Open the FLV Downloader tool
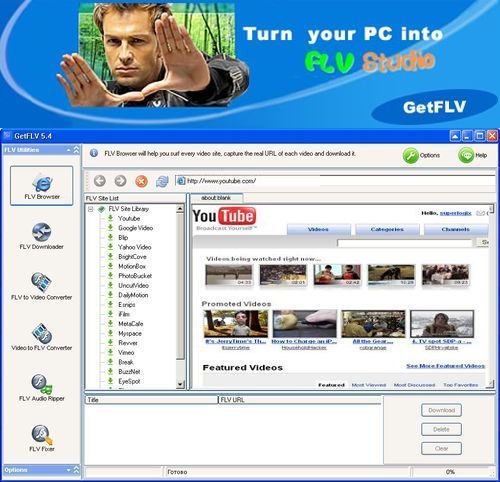 click(42, 236)
